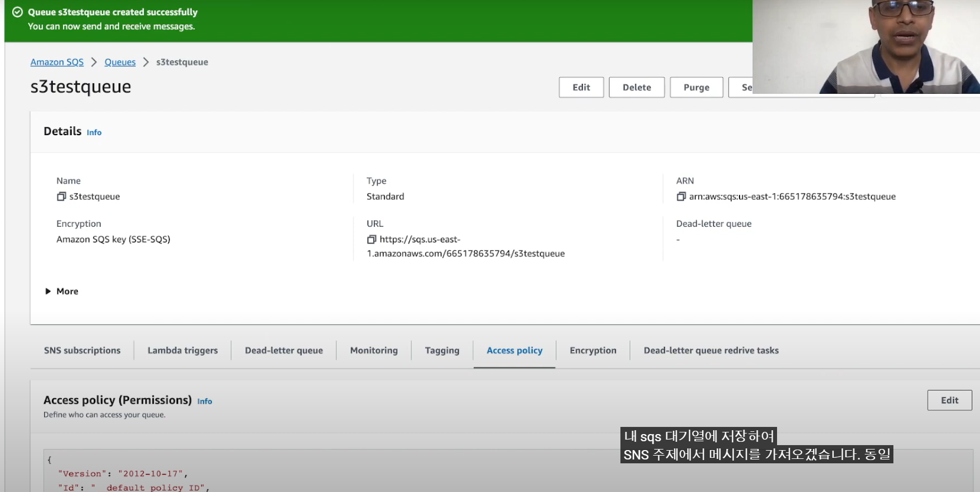Open Amazon SQS breadcrumb link

[57, 62]
